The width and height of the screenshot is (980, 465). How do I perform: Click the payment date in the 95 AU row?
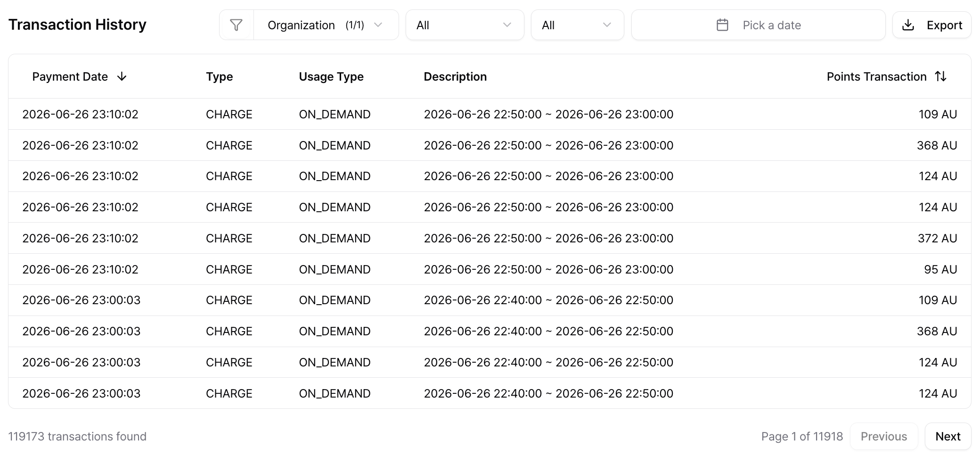[x=81, y=269]
